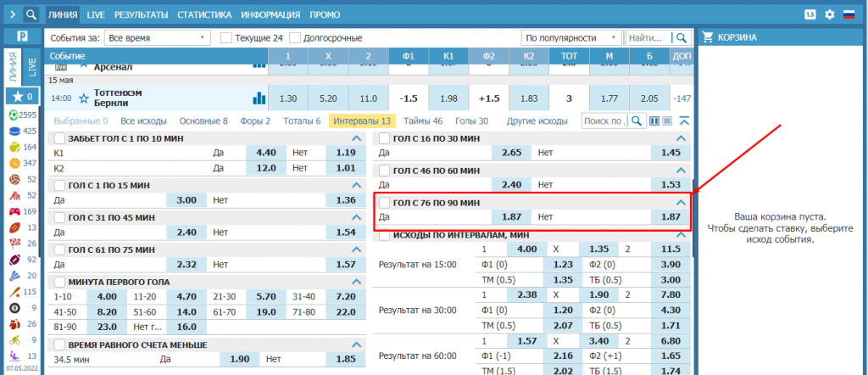Select football sport icon in left sidebar
The width and height of the screenshot is (868, 375).
pos(13,115)
